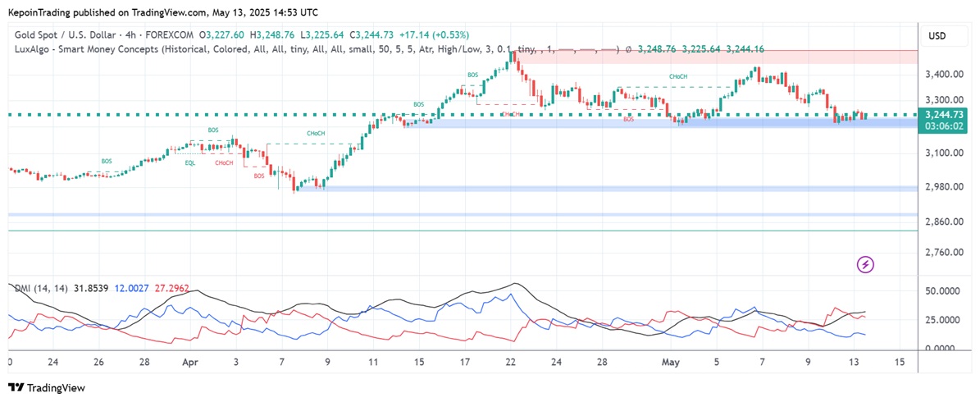The image size is (980, 402).
Task: Click the EQL label on the chart
Action: (x=189, y=162)
